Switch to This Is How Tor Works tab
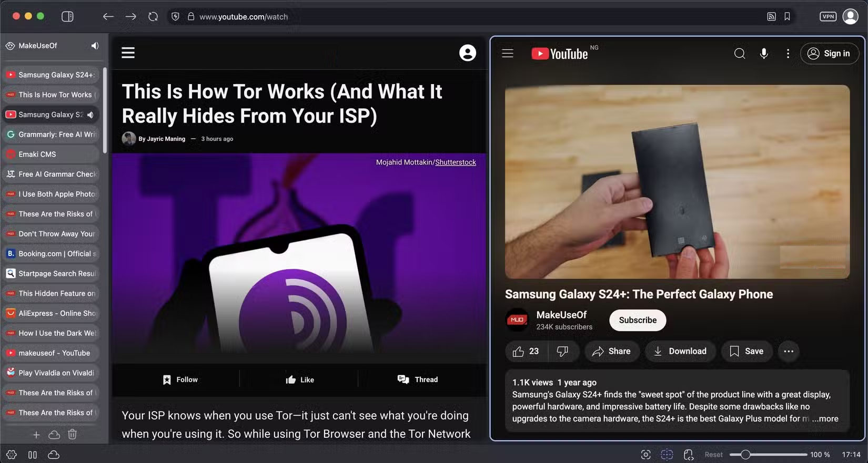The width and height of the screenshot is (868, 463). [51, 95]
